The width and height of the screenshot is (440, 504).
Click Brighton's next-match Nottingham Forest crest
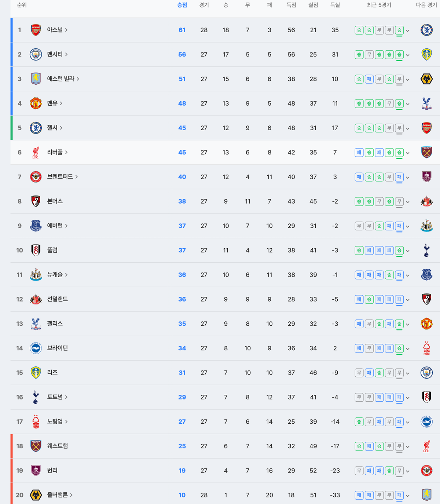(x=426, y=348)
